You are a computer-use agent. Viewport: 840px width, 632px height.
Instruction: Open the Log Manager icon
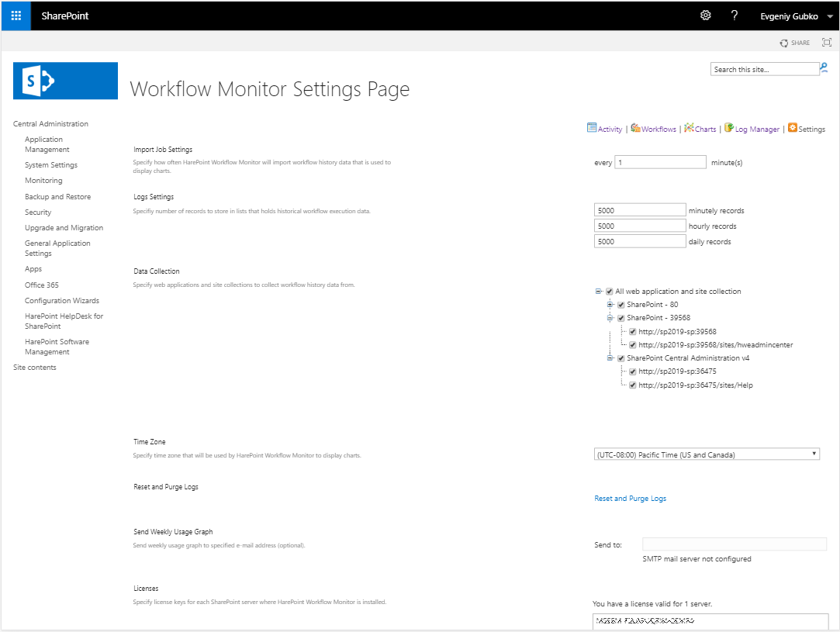(x=729, y=128)
